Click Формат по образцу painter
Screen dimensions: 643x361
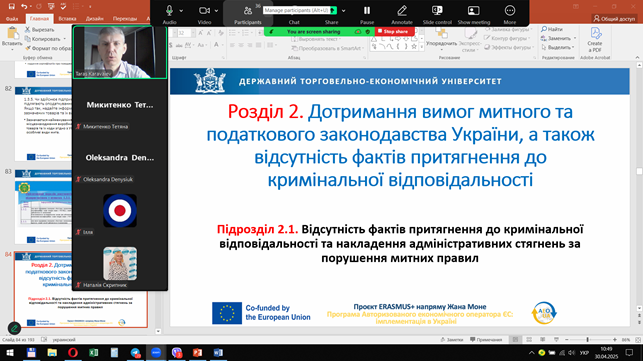pyautogui.click(x=48, y=48)
